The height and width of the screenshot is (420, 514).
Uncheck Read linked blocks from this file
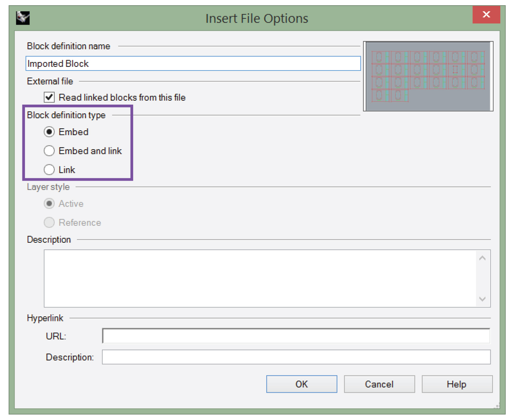tap(49, 97)
